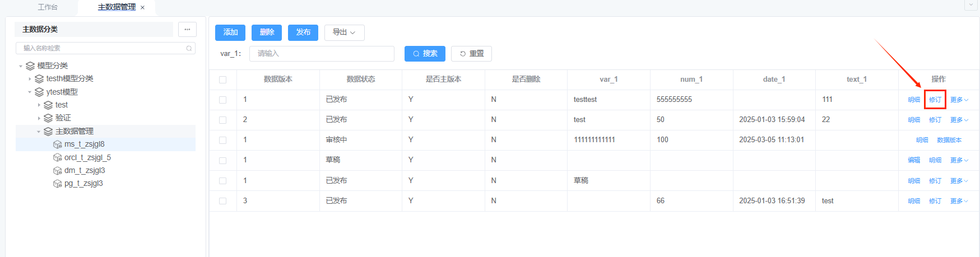Click 修订 in the testtest row
Viewport: 980px width, 257px height.
pyautogui.click(x=935, y=100)
